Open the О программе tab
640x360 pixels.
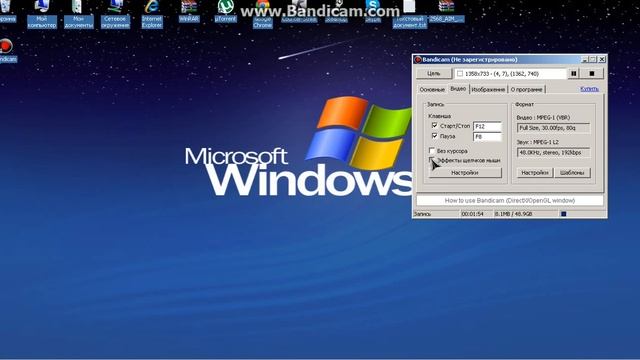click(x=527, y=89)
